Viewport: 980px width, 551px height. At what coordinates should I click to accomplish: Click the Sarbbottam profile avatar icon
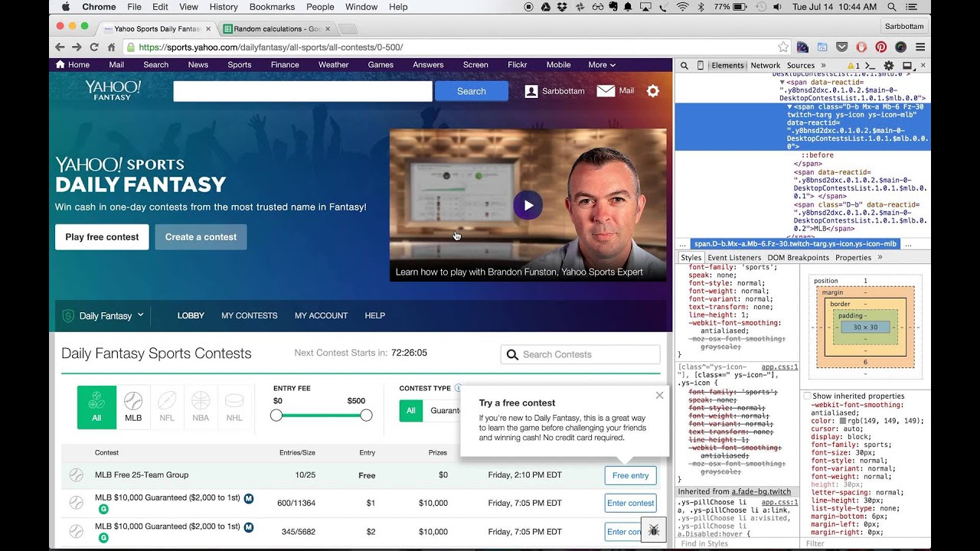[531, 91]
